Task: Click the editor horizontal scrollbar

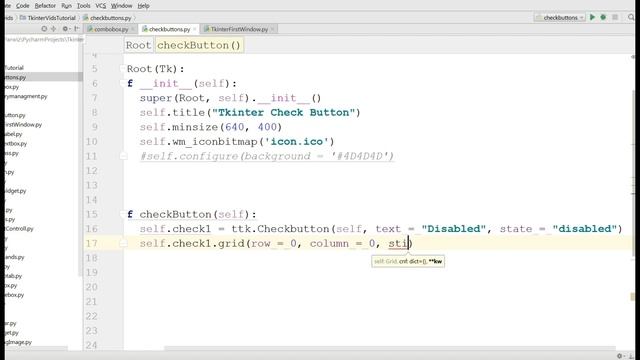Action: (390, 348)
